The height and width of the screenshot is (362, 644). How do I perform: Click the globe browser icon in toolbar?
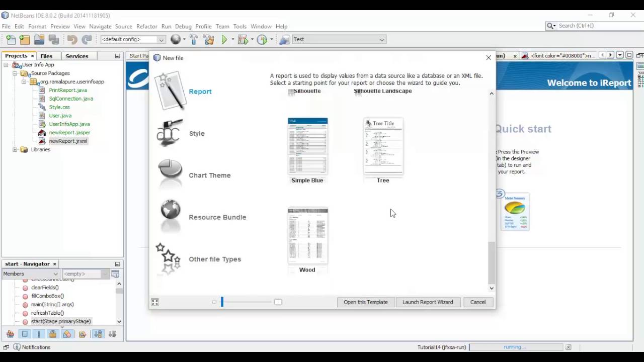click(x=175, y=39)
